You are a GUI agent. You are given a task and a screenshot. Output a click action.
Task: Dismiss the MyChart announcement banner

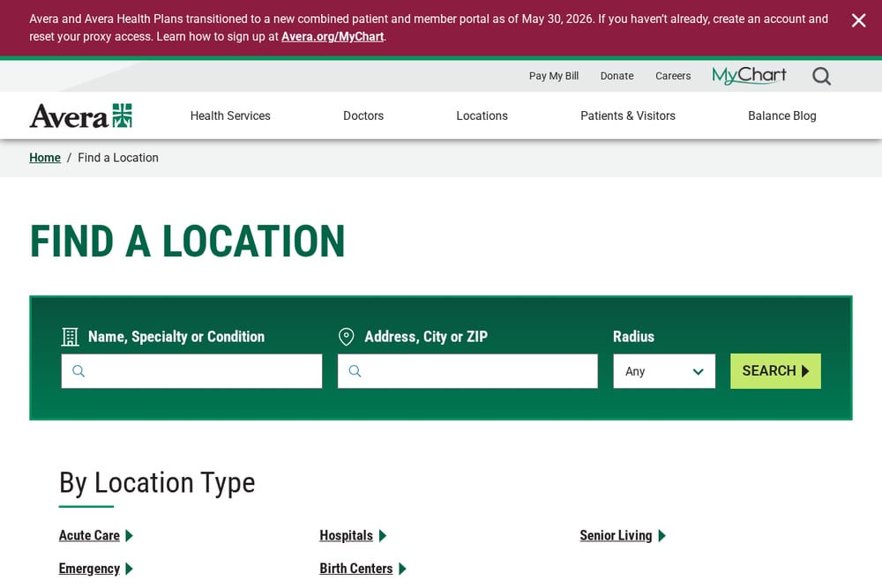[x=858, y=21]
